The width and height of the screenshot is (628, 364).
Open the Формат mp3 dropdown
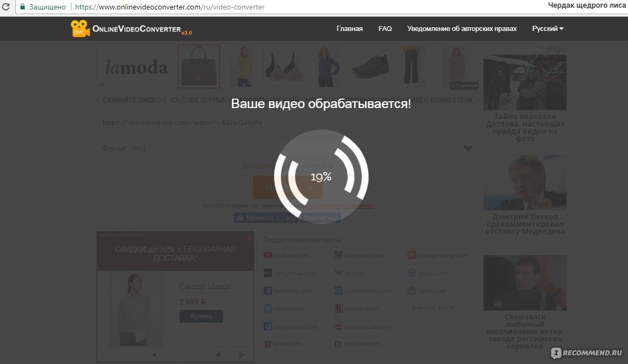click(x=288, y=148)
